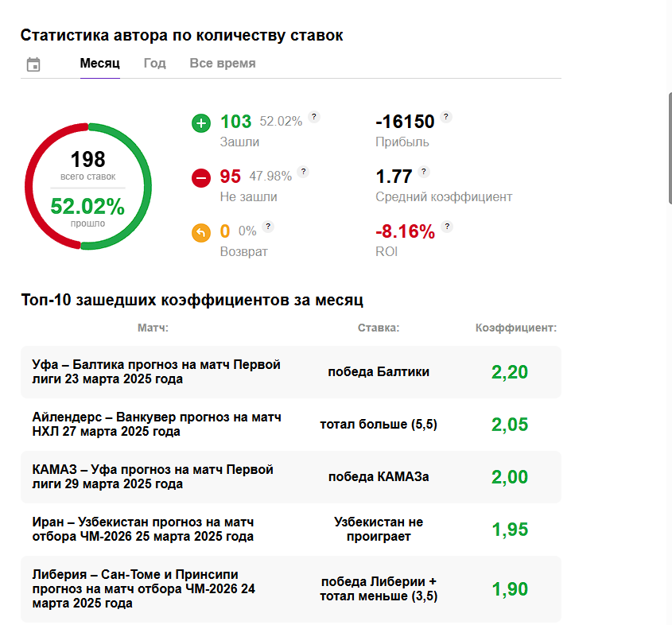This screenshot has height=625, width=672.
Task: Click the circular 198 bets progress chart
Action: [x=87, y=186]
